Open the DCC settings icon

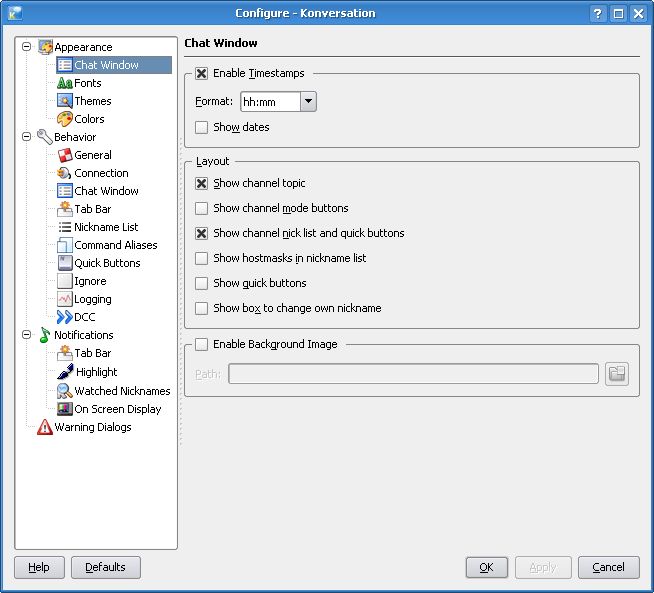[x=65, y=317]
